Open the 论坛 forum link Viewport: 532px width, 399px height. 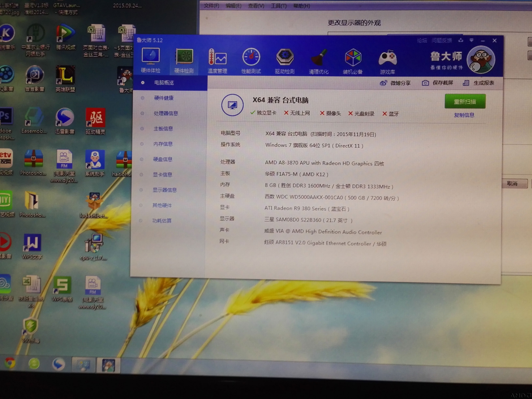pyautogui.click(x=422, y=40)
